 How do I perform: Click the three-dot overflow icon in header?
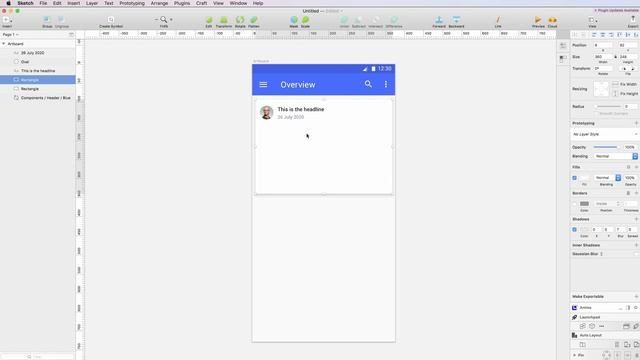[x=386, y=84]
